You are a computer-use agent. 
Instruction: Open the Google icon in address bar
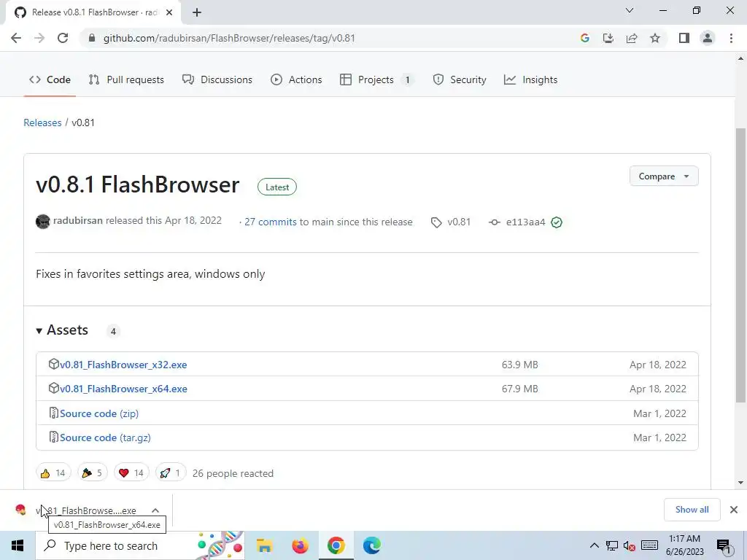(584, 38)
